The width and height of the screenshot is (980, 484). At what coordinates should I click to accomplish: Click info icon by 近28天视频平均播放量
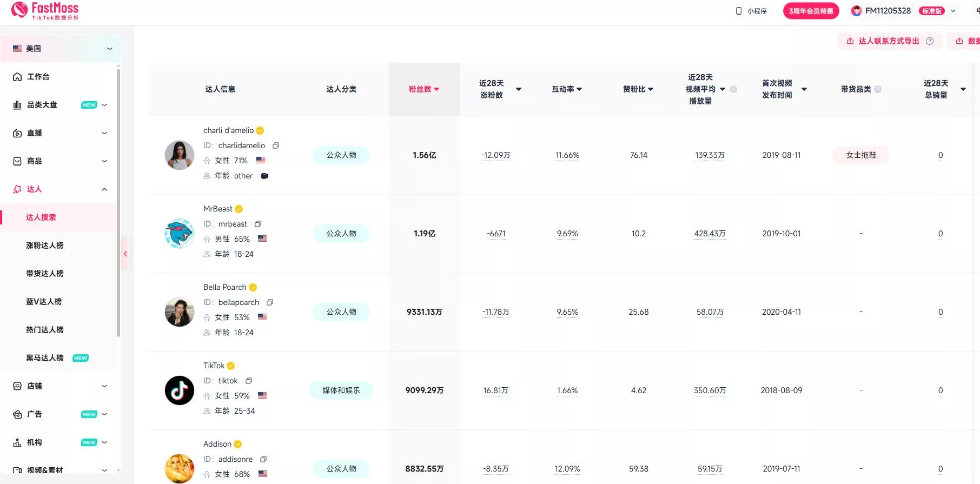coord(733,89)
